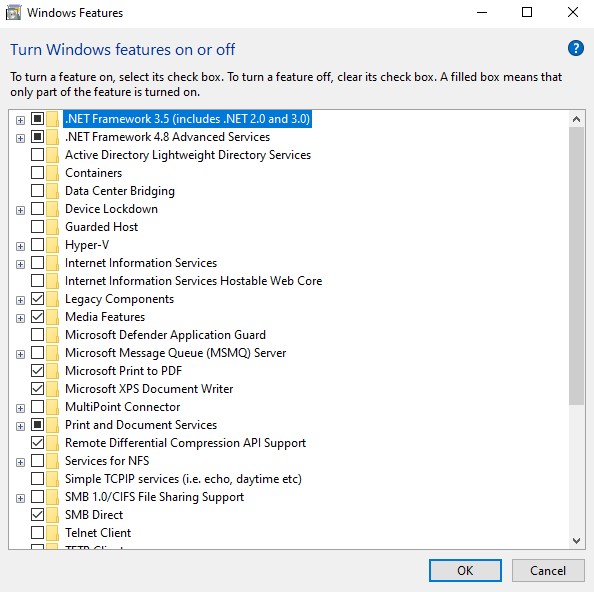Image resolution: width=594 pixels, height=592 pixels.
Task: Click the folder icon beside SMB Direct
Action: (53, 515)
